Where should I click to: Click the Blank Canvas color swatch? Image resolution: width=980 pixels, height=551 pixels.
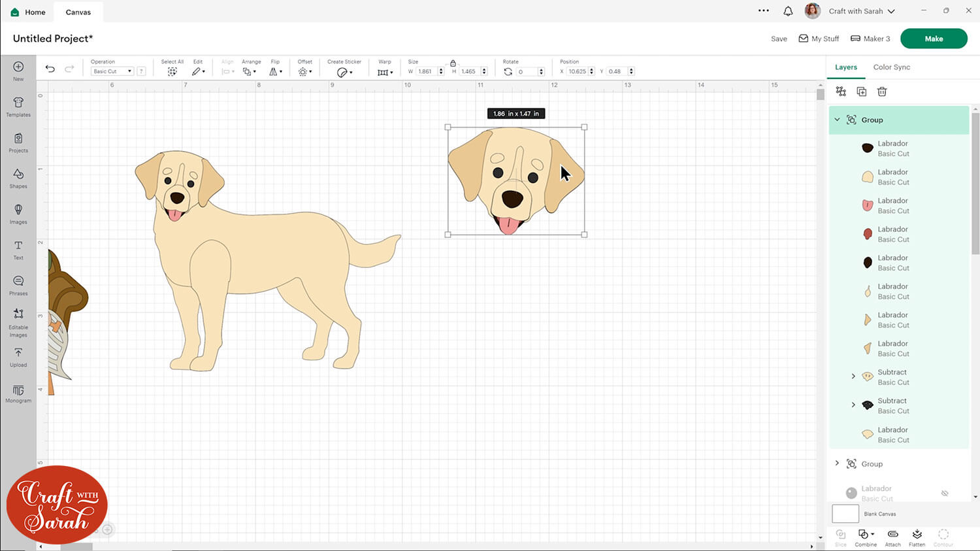[845, 514]
